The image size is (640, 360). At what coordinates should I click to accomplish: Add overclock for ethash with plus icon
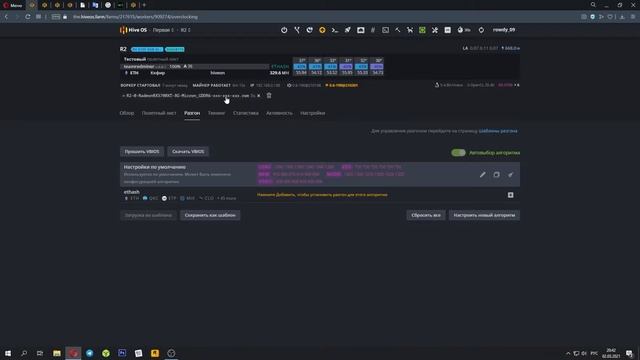pyautogui.click(x=511, y=195)
